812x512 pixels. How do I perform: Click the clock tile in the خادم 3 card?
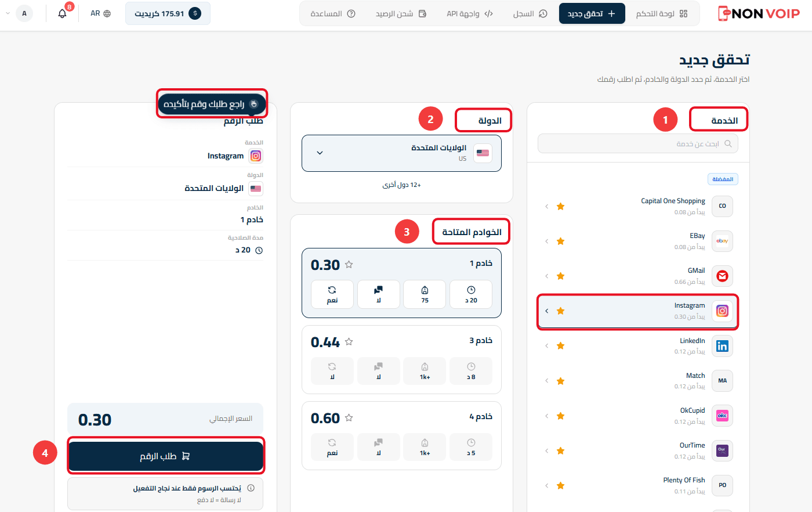(471, 371)
